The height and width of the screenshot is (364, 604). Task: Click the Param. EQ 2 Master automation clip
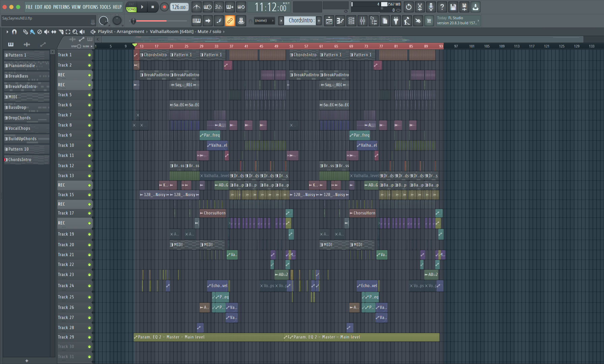pos(209,337)
